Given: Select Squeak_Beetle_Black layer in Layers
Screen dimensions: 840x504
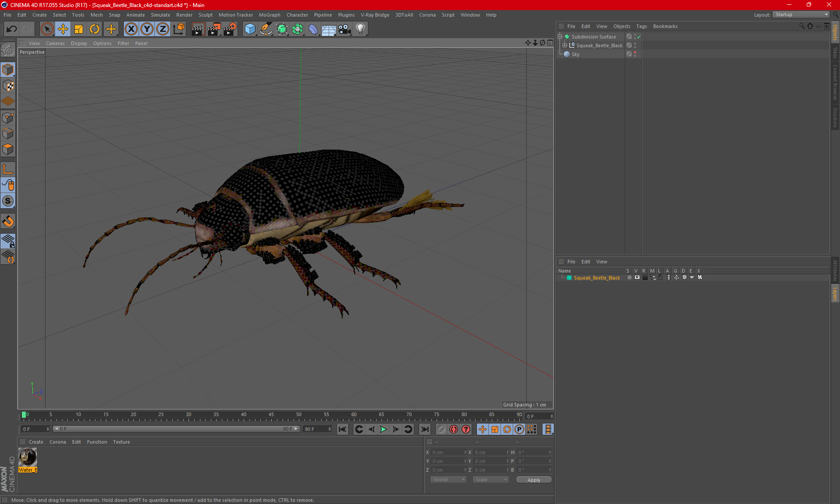Looking at the screenshot, I should [597, 278].
